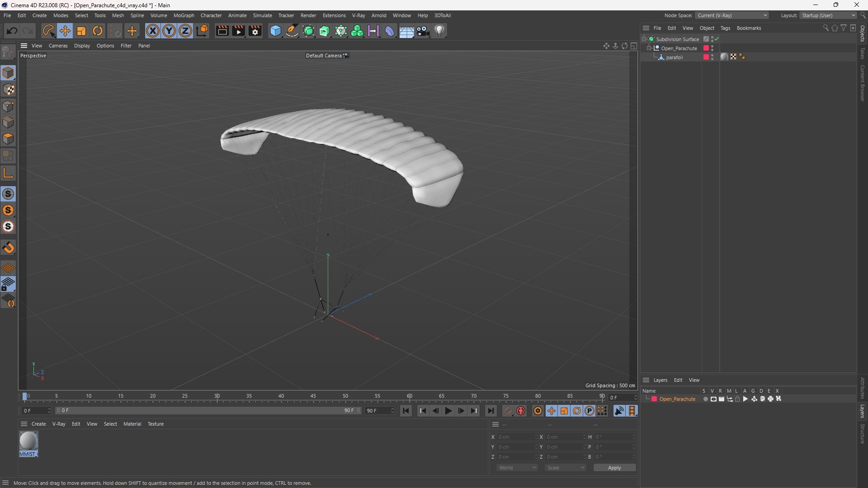The image size is (868, 488).
Task: Click the Apply button
Action: click(x=614, y=468)
